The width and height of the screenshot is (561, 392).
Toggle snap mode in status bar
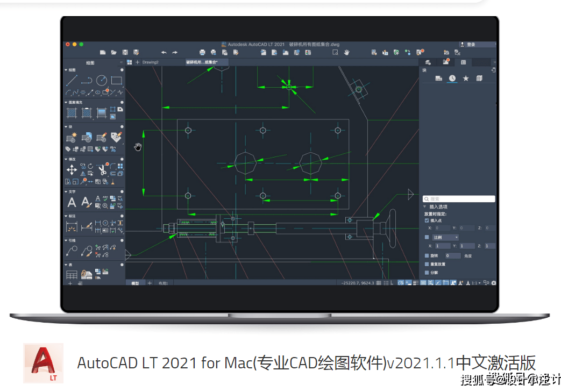386,283
